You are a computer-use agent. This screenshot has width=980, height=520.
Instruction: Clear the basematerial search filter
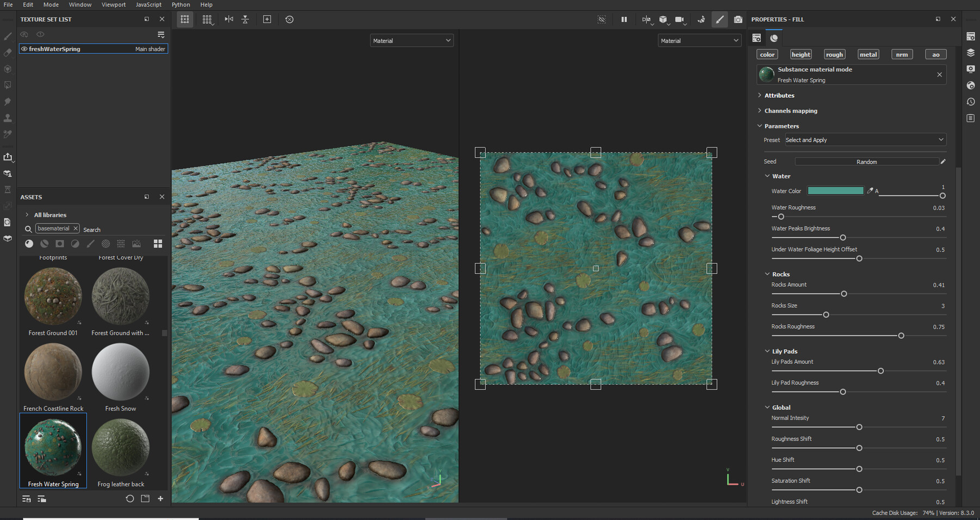[x=76, y=228]
